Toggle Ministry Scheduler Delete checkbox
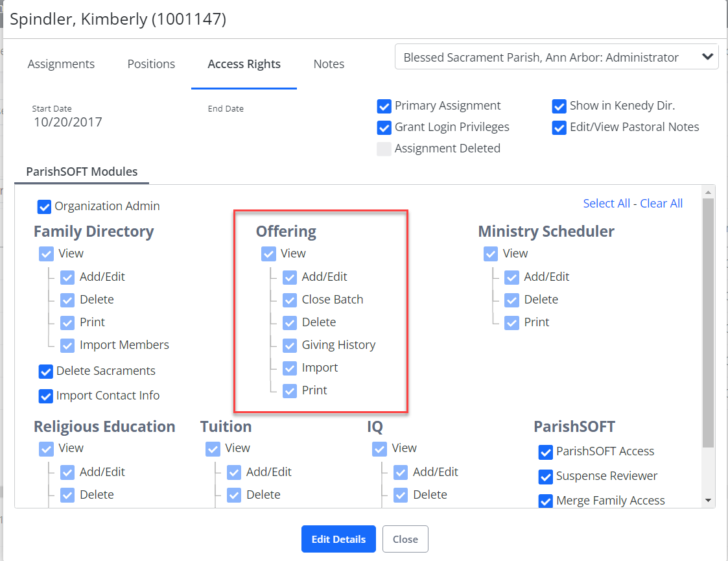This screenshot has height=561, width=728. [x=511, y=300]
